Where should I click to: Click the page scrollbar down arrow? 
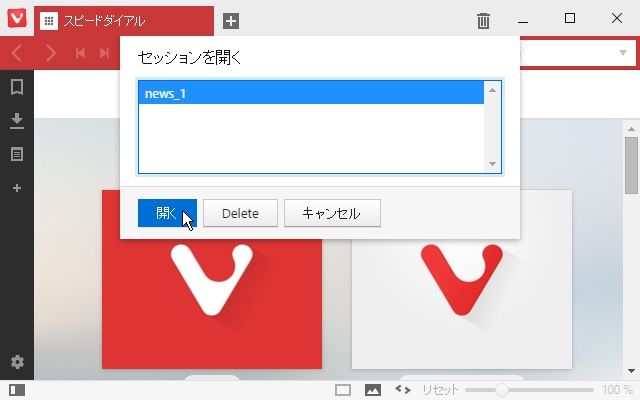point(631,371)
